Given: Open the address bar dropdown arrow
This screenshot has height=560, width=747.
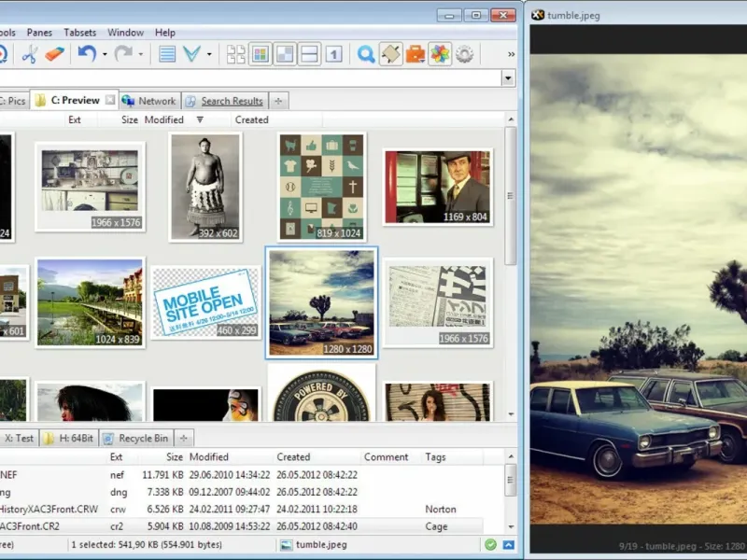Looking at the screenshot, I should click(x=508, y=78).
